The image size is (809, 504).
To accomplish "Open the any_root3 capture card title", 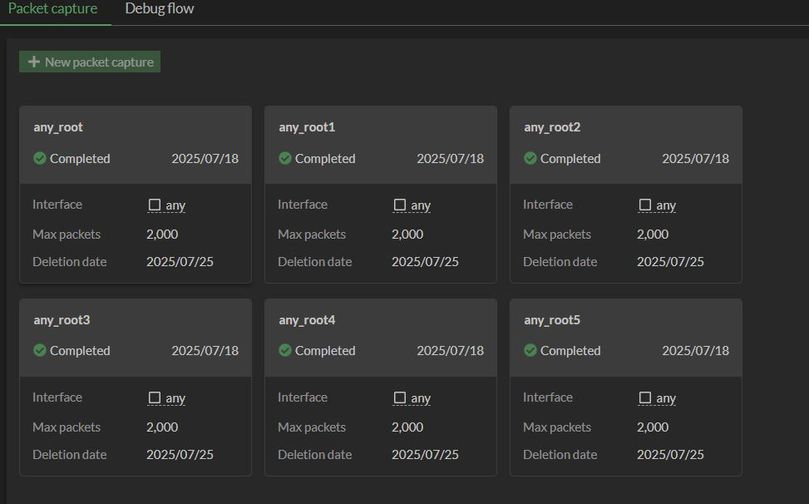I will coord(62,320).
